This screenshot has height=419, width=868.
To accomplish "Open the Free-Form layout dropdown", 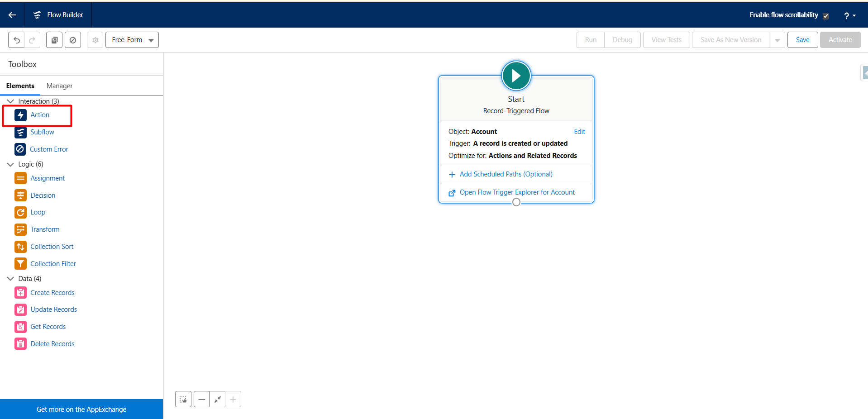I will (x=132, y=40).
